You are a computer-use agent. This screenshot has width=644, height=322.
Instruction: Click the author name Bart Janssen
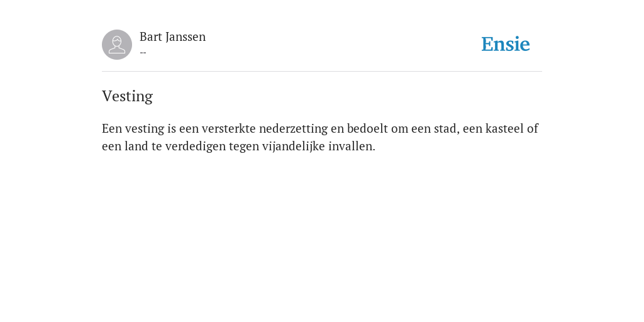(x=172, y=37)
